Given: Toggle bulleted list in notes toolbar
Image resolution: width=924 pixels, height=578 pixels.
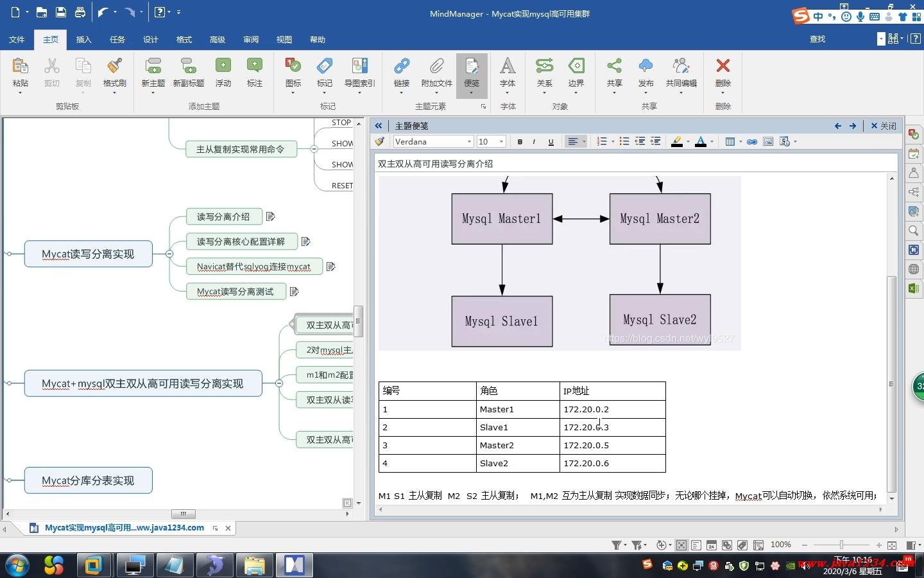Looking at the screenshot, I should [x=624, y=141].
